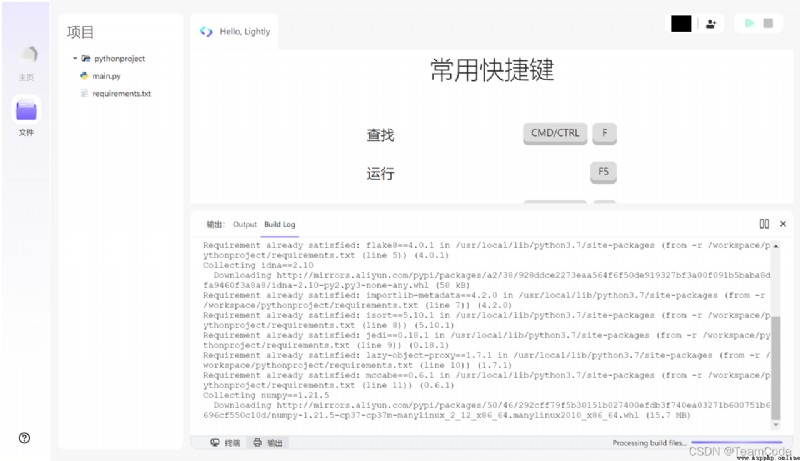This screenshot has width=800, height=461.
Task: Open the output button in bottom bar
Action: [268, 443]
